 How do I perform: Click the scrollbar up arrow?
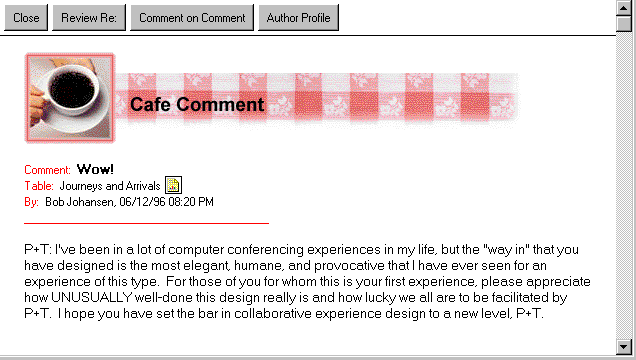pyautogui.click(x=623, y=8)
